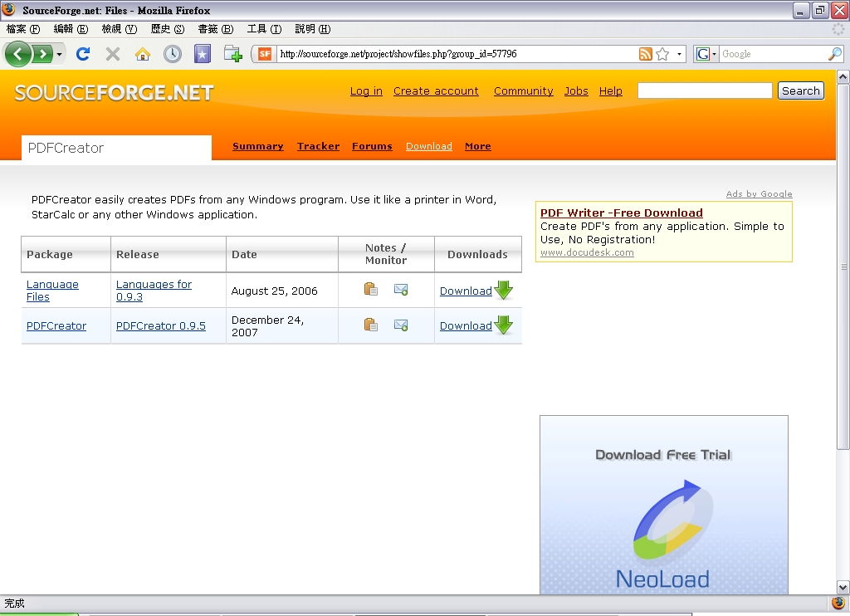The width and height of the screenshot is (850, 616).
Task: Go forward with the Forward arrow button
Action: pos(42,54)
